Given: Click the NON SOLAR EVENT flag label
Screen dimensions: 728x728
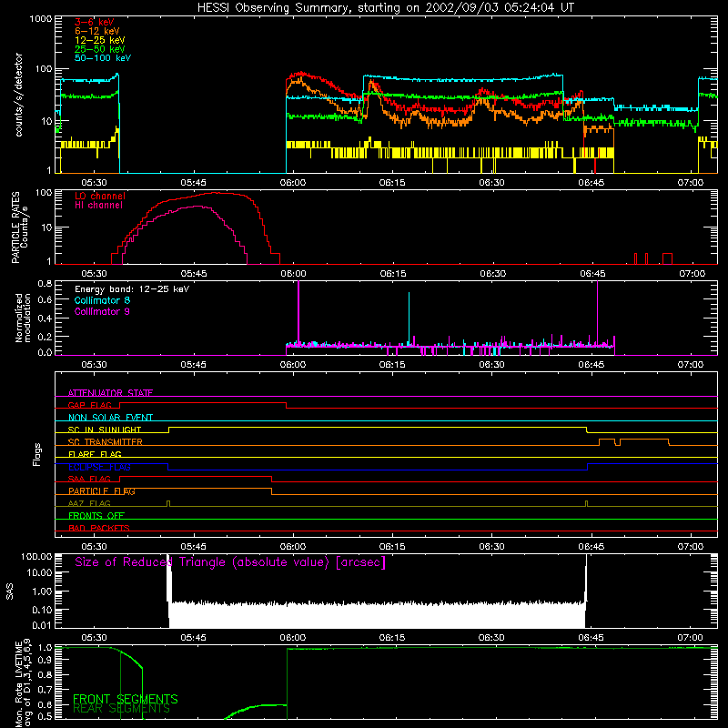Looking at the screenshot, I should (110, 418).
